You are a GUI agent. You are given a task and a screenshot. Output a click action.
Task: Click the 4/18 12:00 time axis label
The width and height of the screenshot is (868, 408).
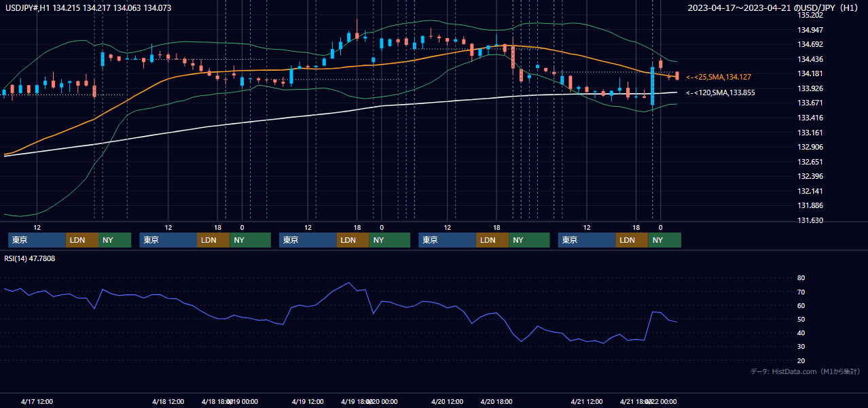pyautogui.click(x=168, y=402)
